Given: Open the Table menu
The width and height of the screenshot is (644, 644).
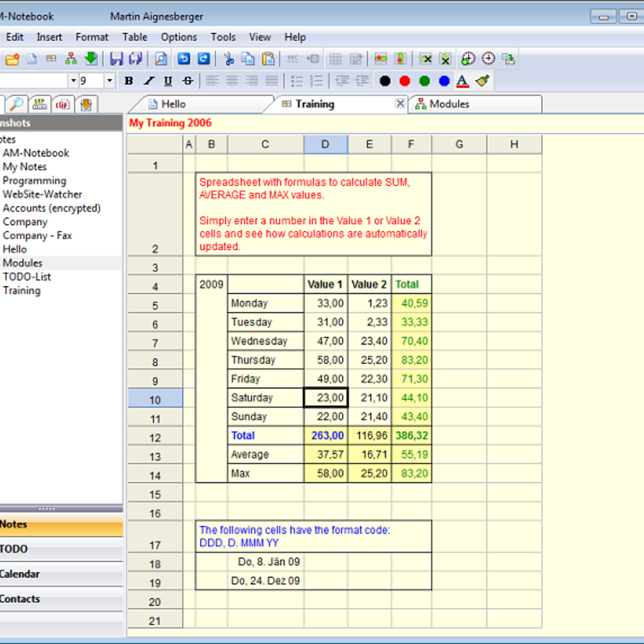Looking at the screenshot, I should point(134,37).
